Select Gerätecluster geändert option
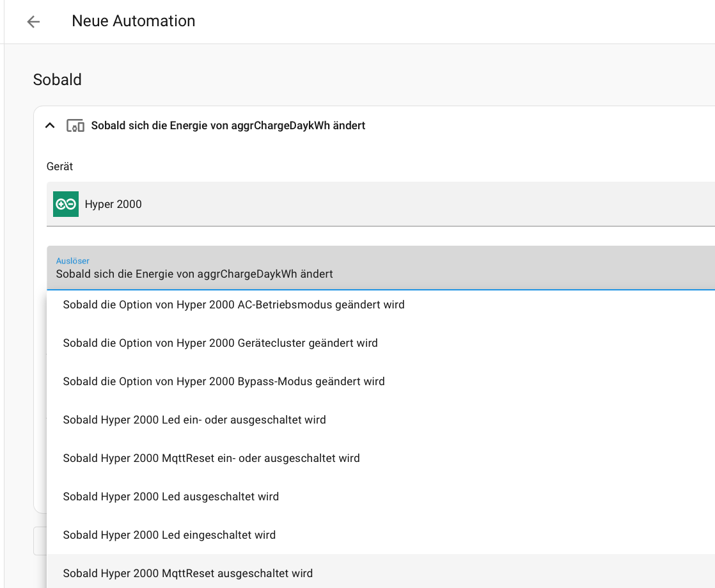The height and width of the screenshot is (588, 715). pyautogui.click(x=381, y=343)
